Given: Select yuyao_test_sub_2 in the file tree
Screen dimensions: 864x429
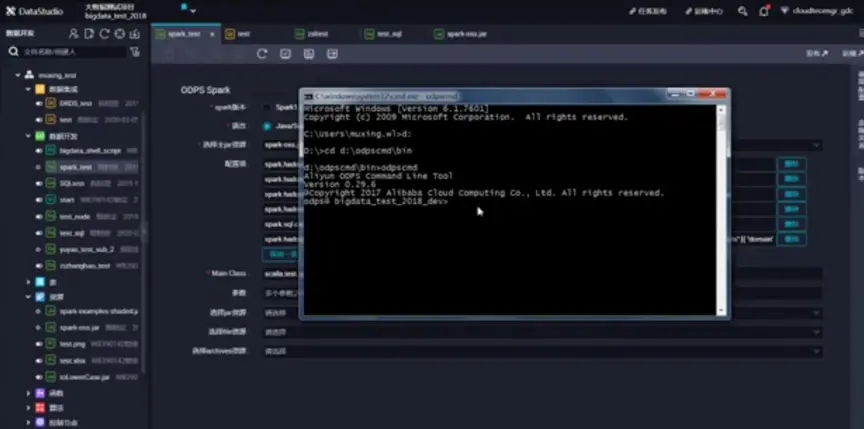Looking at the screenshot, I should pyautogui.click(x=87, y=249).
